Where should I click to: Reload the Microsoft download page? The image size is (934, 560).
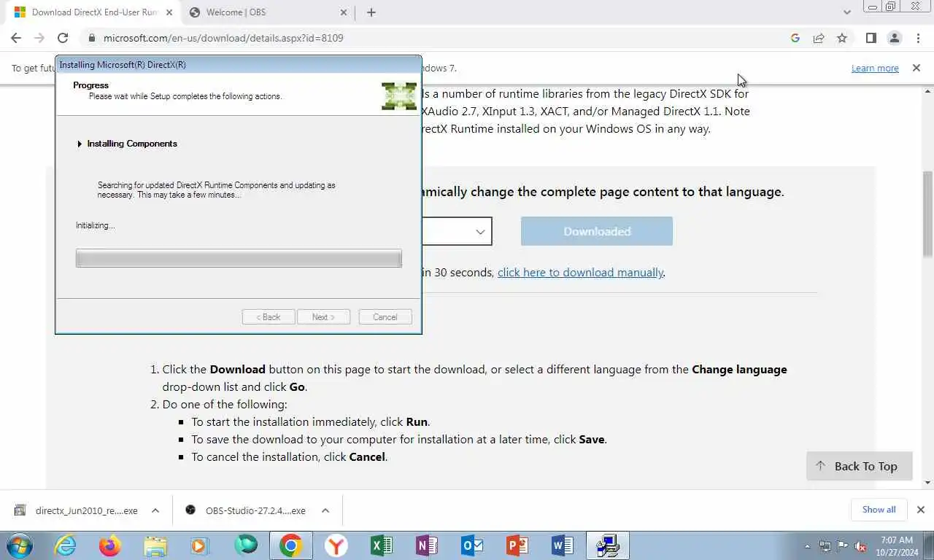click(x=63, y=38)
